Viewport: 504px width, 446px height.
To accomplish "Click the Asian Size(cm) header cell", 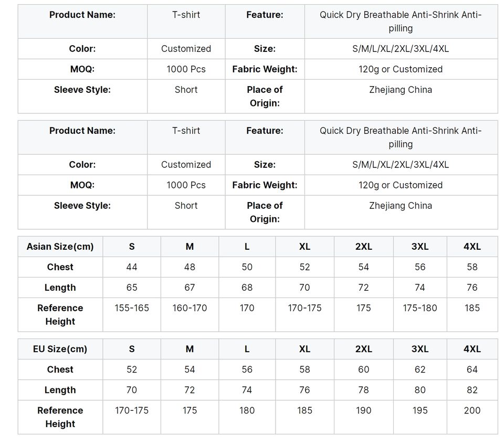I will (60, 247).
